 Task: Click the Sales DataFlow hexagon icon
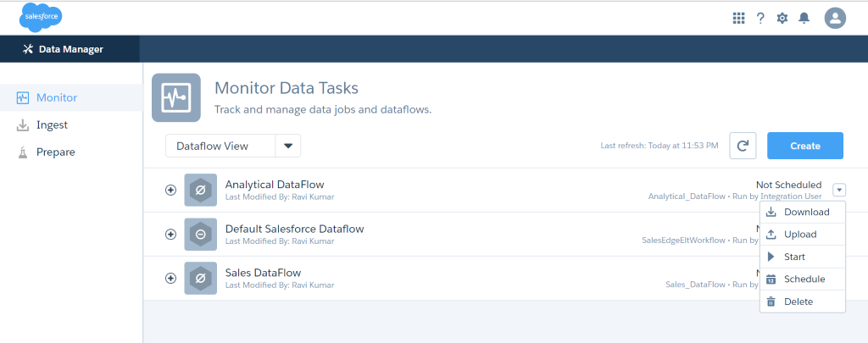(x=200, y=279)
